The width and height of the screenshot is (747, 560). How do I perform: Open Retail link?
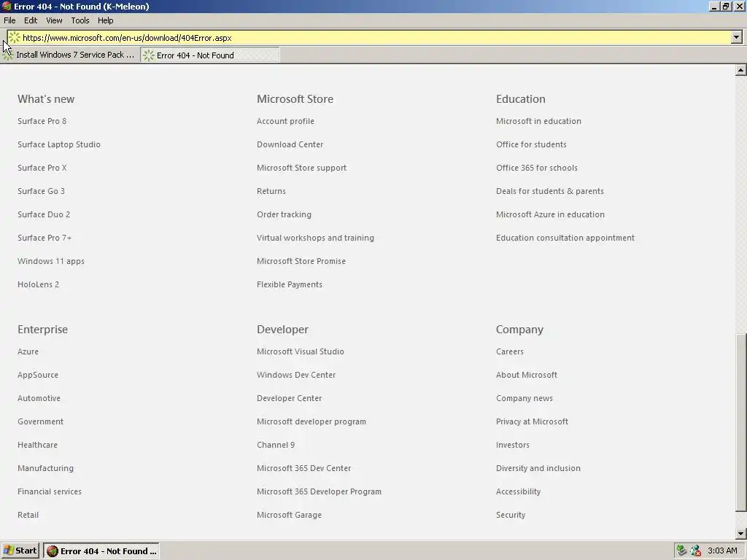[x=28, y=515]
